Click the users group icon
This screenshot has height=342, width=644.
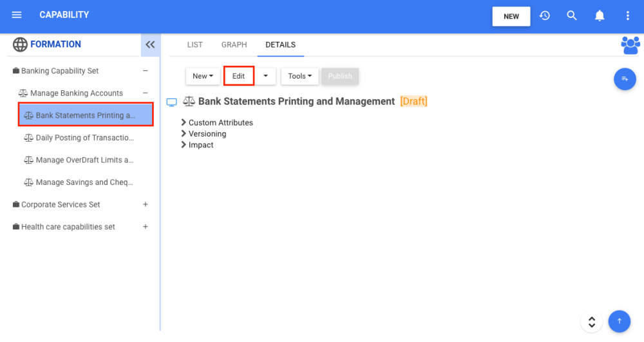(x=630, y=45)
